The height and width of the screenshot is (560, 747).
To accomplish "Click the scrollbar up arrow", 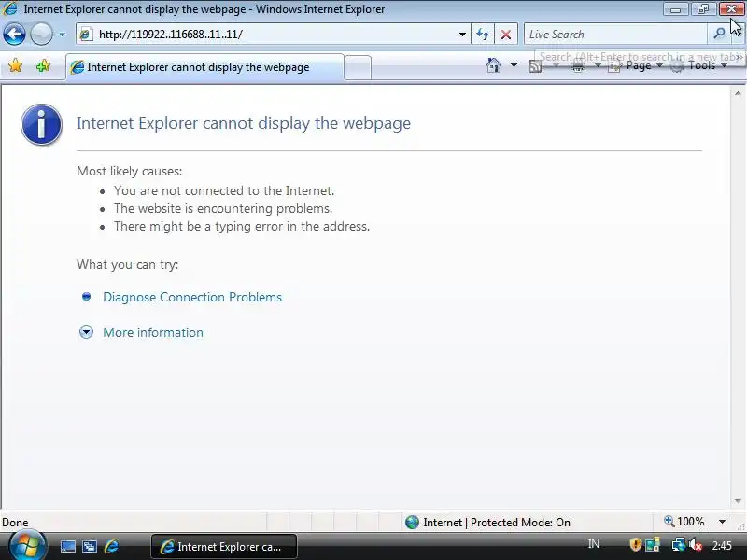I will 738,94.
